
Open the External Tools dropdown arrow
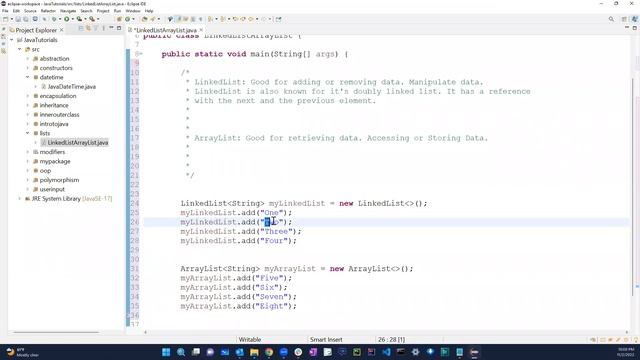click(x=98, y=19)
